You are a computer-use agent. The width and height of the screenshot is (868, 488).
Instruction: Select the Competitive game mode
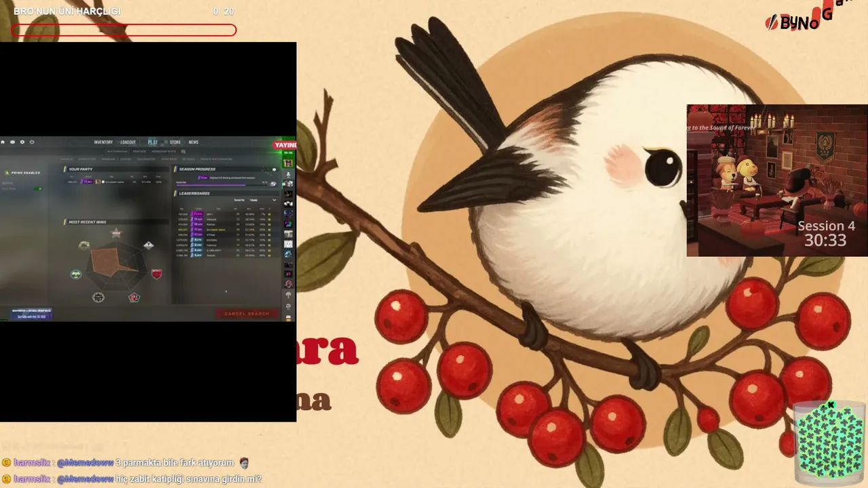tap(87, 159)
